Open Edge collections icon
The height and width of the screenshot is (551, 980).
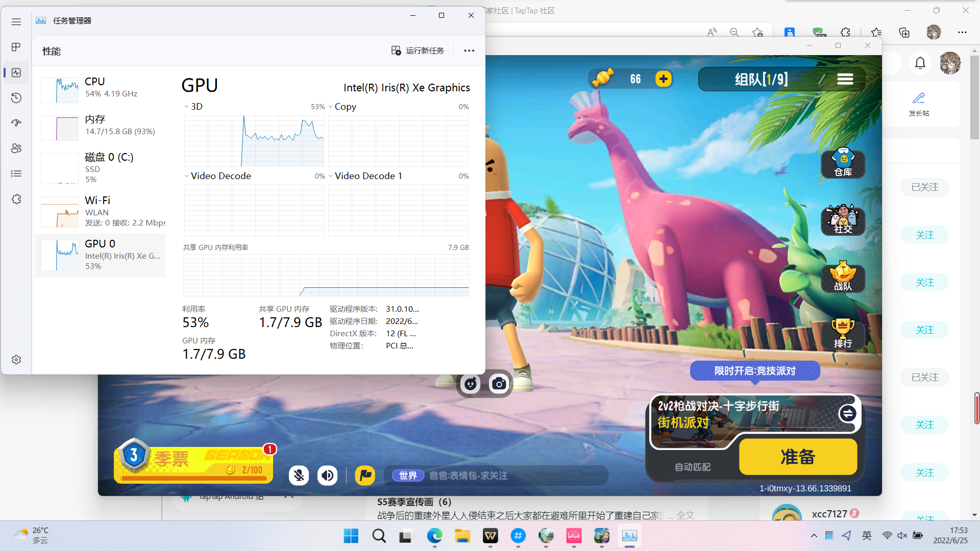tap(904, 32)
